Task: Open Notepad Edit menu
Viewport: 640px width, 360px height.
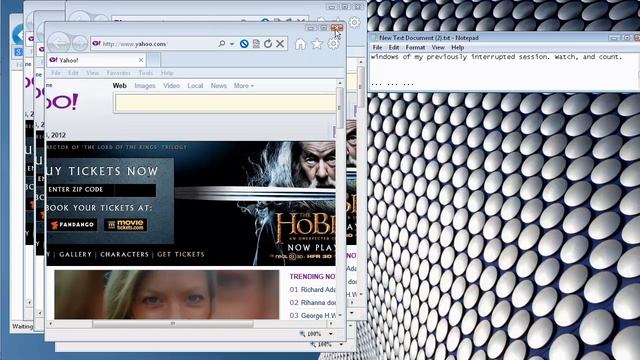Action: (x=393, y=48)
